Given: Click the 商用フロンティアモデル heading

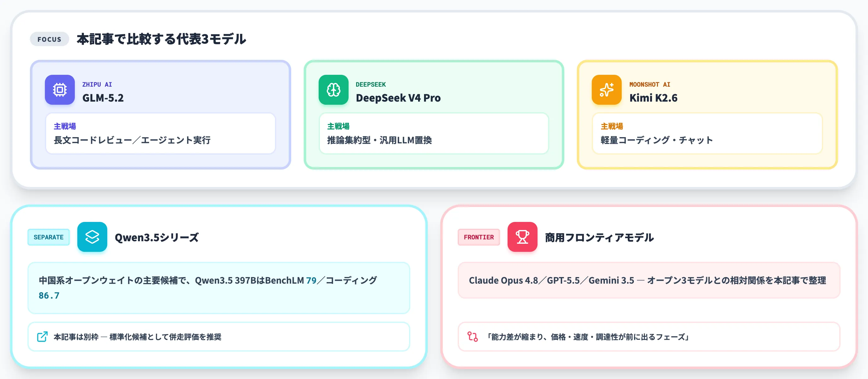Looking at the screenshot, I should (599, 237).
